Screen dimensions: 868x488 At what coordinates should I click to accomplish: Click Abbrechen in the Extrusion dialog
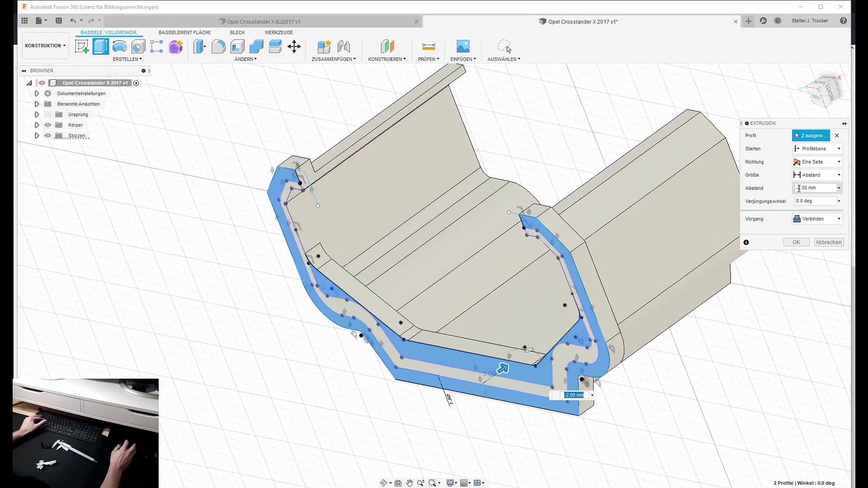[x=828, y=242]
